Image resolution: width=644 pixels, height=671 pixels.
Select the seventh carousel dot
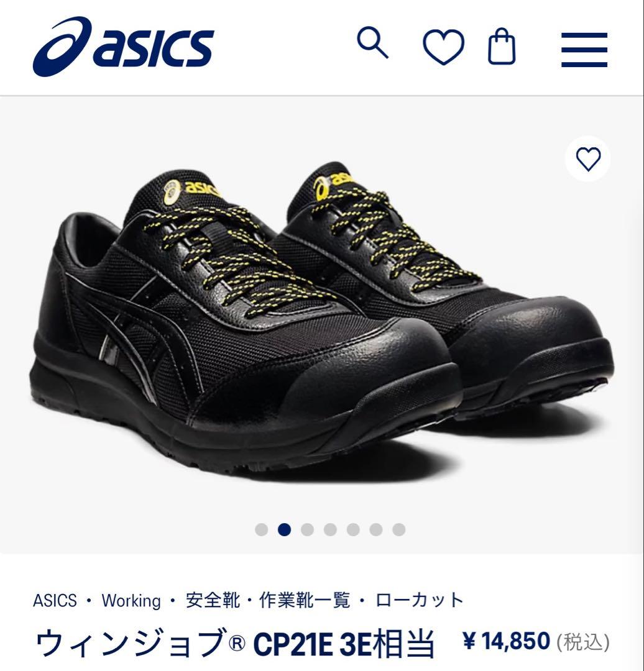tap(398, 529)
